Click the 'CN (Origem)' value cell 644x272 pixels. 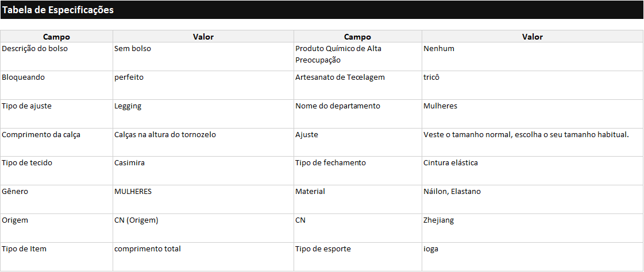click(x=136, y=220)
